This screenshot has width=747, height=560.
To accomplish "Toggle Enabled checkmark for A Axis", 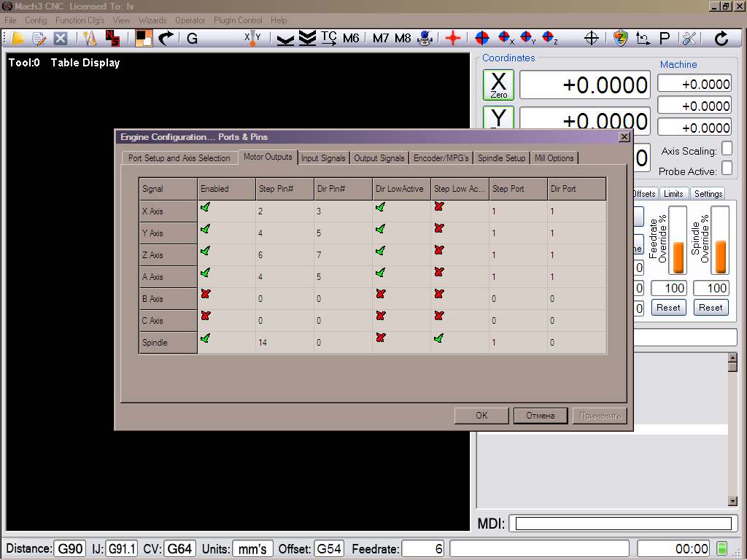I will point(205,273).
